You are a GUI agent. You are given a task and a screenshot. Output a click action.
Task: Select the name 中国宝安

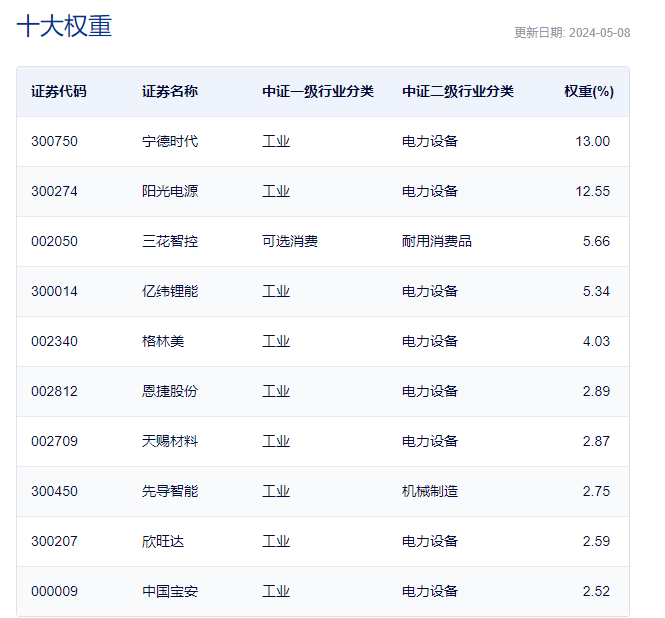click(170, 592)
